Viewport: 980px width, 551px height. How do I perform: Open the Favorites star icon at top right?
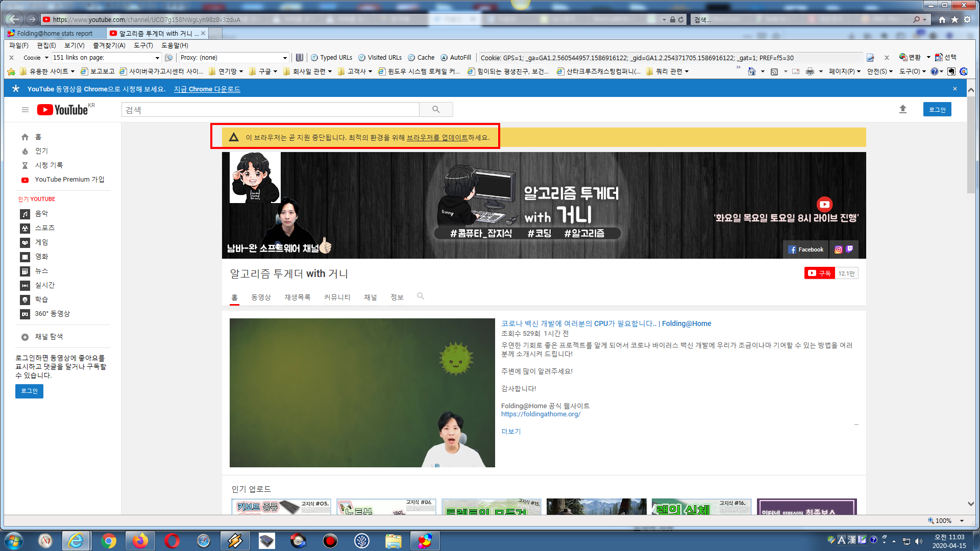coord(954,19)
